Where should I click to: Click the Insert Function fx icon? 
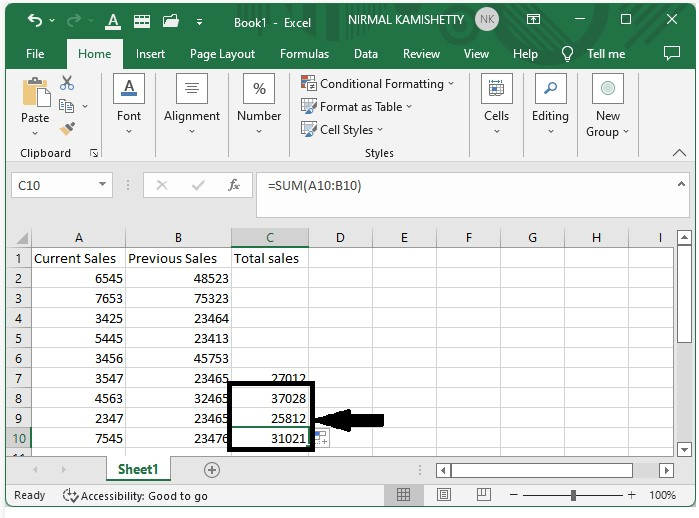(234, 185)
